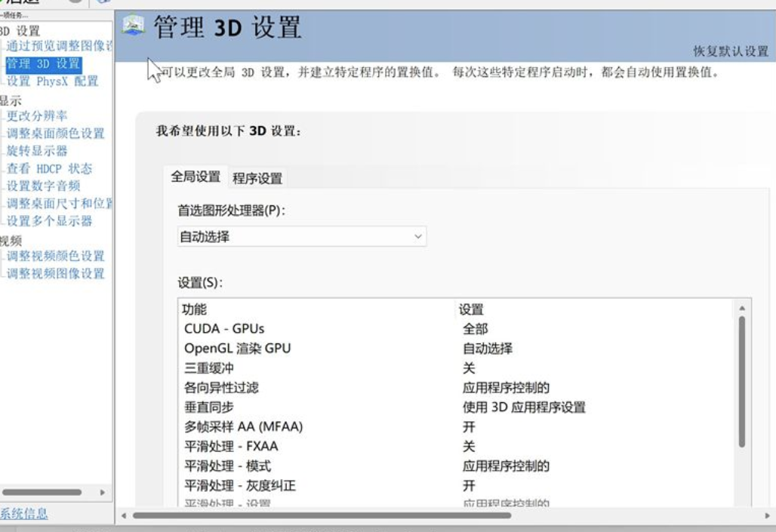This screenshot has width=776, height=532.
Task: Open "更改分辨率" settings
Action: [32, 117]
